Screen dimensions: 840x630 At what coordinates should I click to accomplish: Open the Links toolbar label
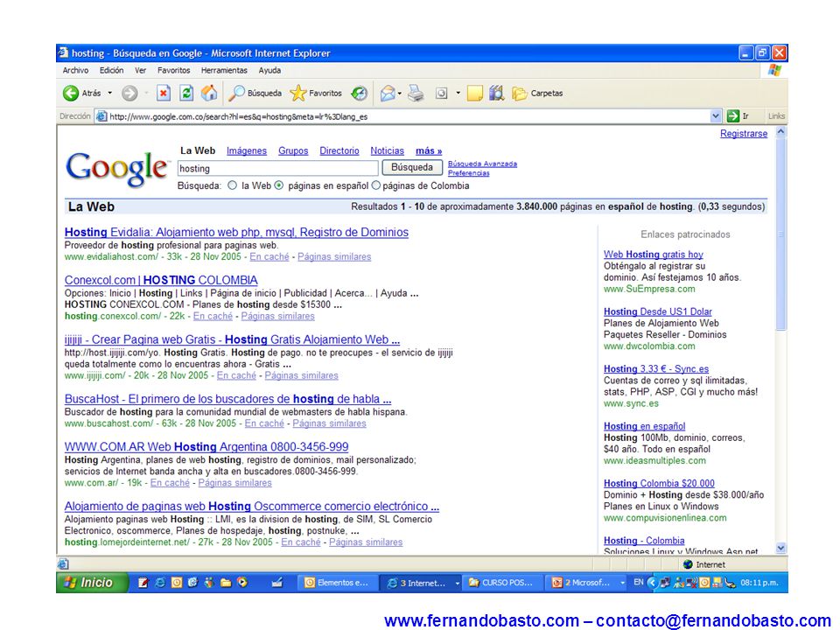point(776,115)
